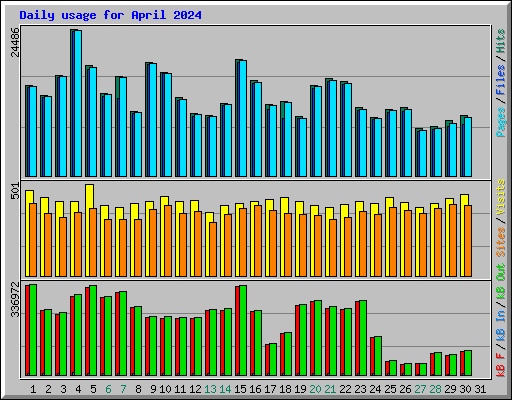Click green weekend day 13 label
Screen dimensions: 512x400
coord(210,389)
